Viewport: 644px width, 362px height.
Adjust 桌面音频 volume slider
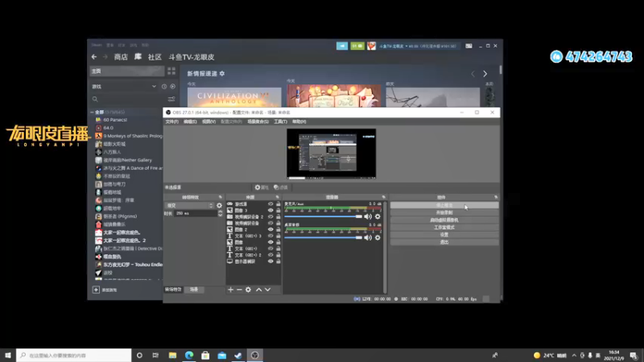point(324,237)
